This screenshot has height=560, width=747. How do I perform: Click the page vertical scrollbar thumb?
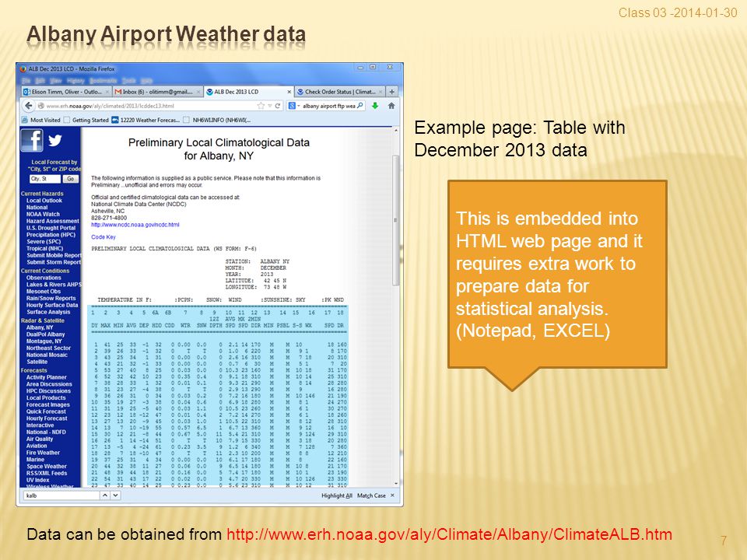pyautogui.click(x=395, y=220)
